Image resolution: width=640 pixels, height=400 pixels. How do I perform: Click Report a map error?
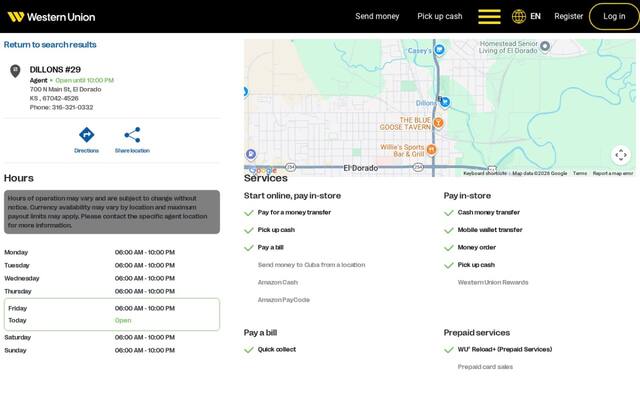(613, 173)
